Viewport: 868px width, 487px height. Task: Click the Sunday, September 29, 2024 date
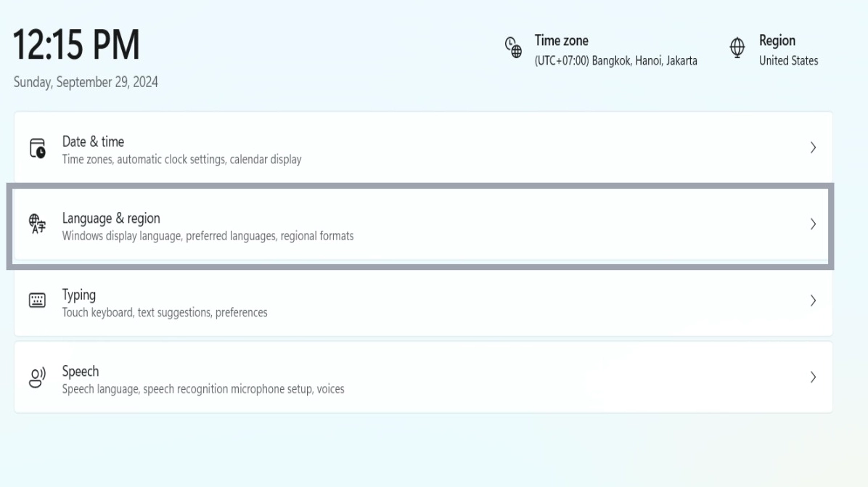(86, 82)
